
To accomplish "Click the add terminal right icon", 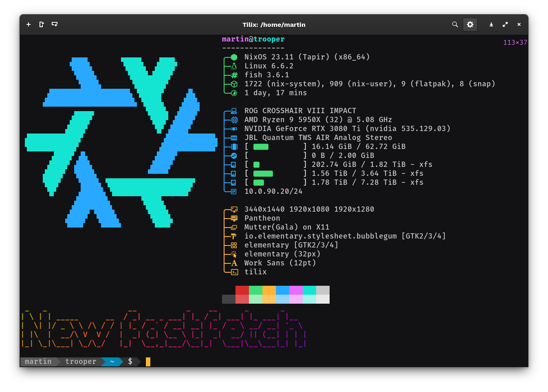I will pos(42,24).
